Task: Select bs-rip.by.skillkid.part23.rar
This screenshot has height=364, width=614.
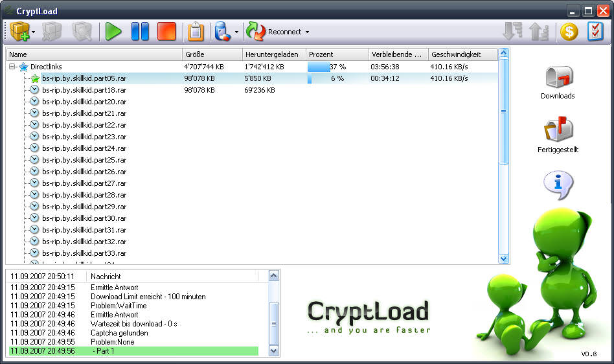Action: pyautogui.click(x=84, y=137)
